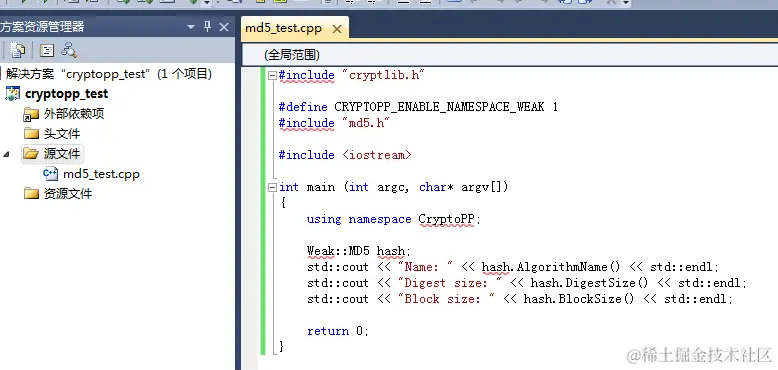
Task: Switch to the md5_test.cpp editor tab
Action: click(283, 28)
